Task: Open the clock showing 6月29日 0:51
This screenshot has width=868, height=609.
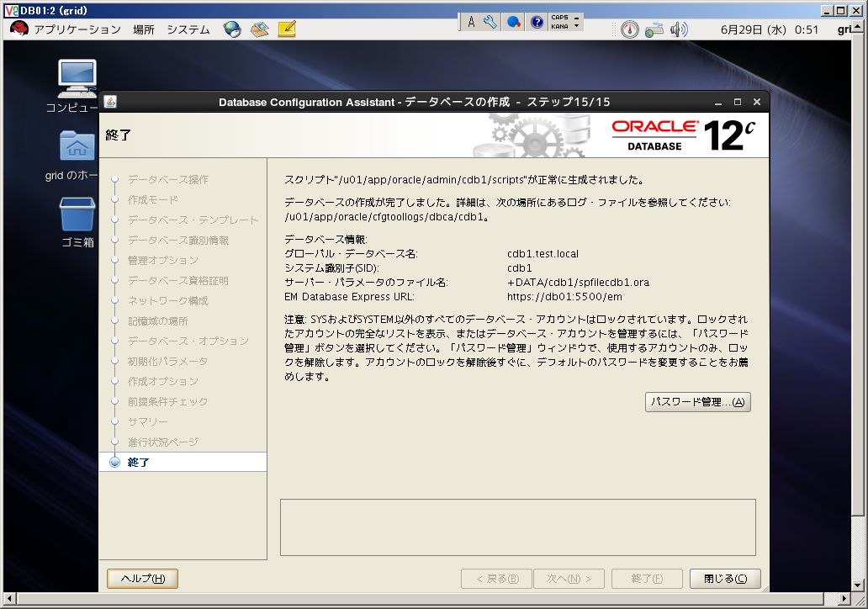Action: pos(769,30)
